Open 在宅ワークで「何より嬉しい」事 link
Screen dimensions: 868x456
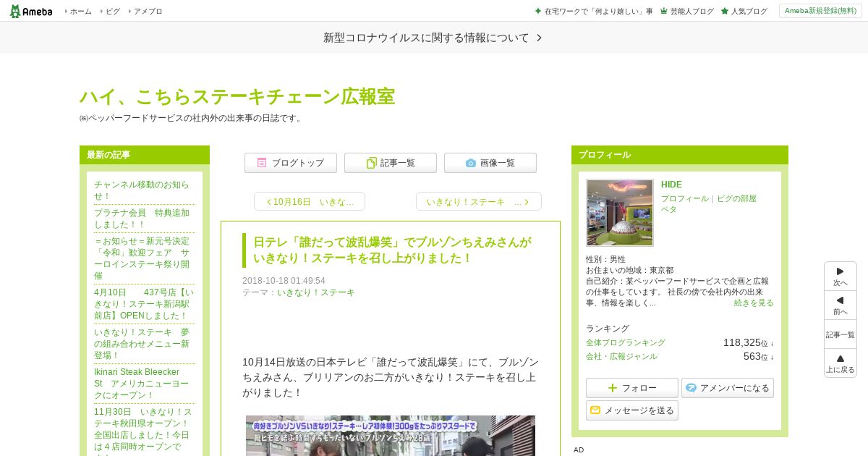coord(598,12)
